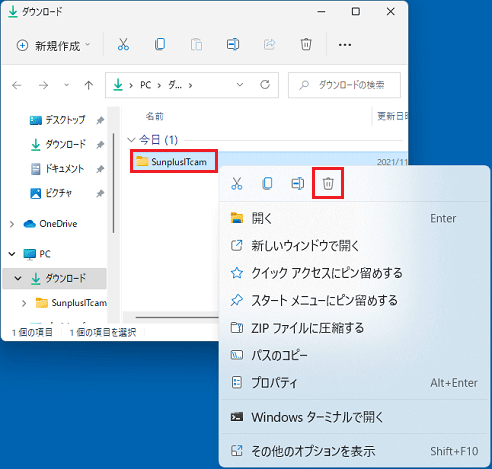Choose クイック アクセスにピン留めする
Image resolution: width=492 pixels, height=469 pixels.
pyautogui.click(x=354, y=273)
